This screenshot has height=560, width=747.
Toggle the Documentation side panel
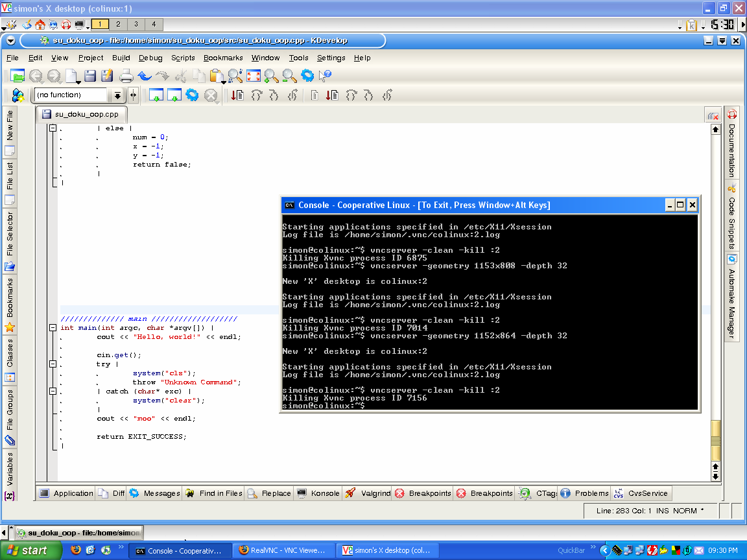coord(731,143)
